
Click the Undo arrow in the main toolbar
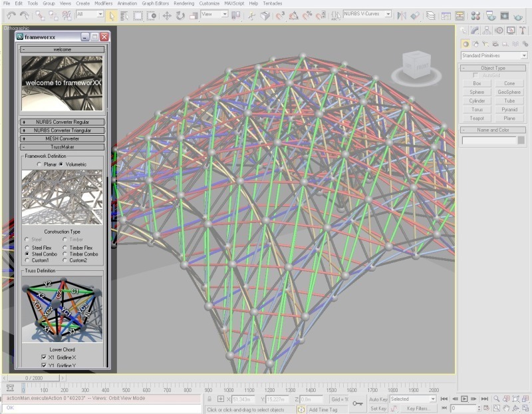pyautogui.click(x=11, y=15)
